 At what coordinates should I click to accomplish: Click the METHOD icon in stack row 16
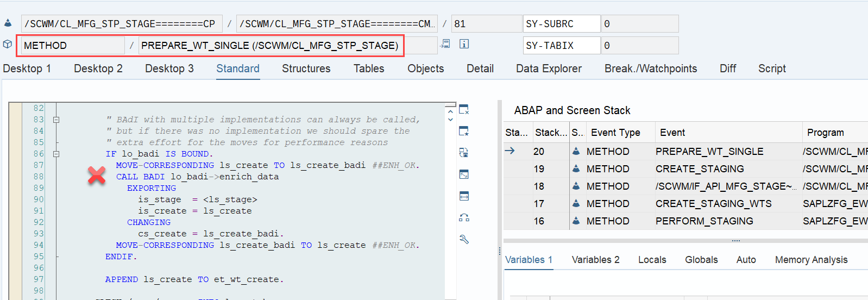pyautogui.click(x=576, y=221)
